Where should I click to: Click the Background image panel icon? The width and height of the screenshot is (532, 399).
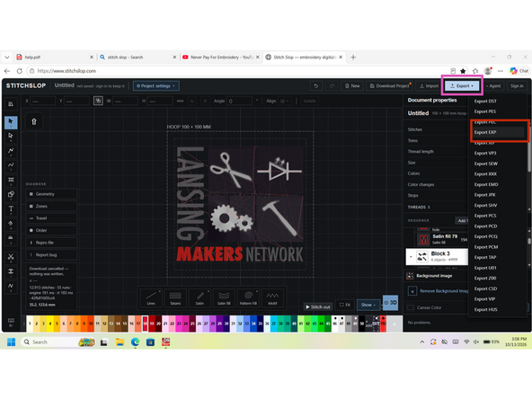click(x=410, y=276)
